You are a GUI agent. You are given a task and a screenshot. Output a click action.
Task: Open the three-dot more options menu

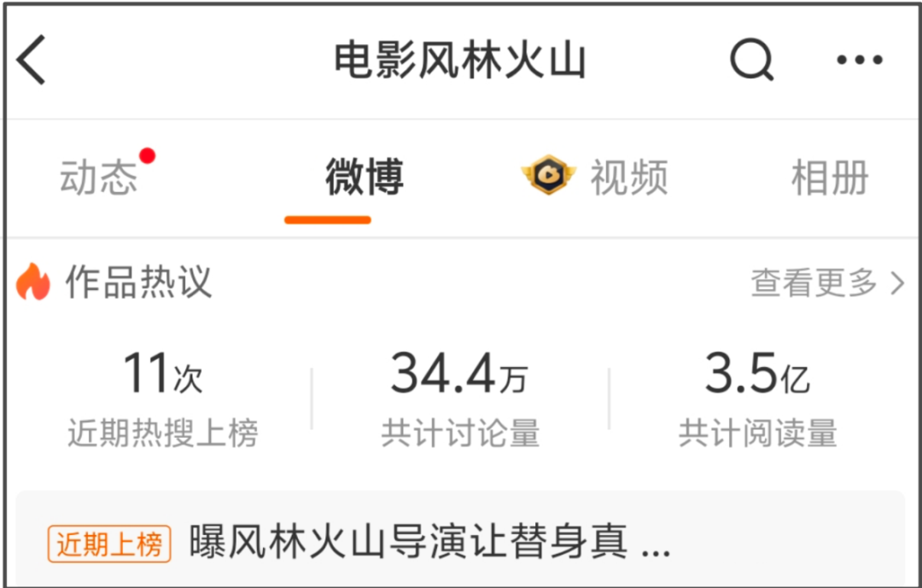click(x=860, y=60)
